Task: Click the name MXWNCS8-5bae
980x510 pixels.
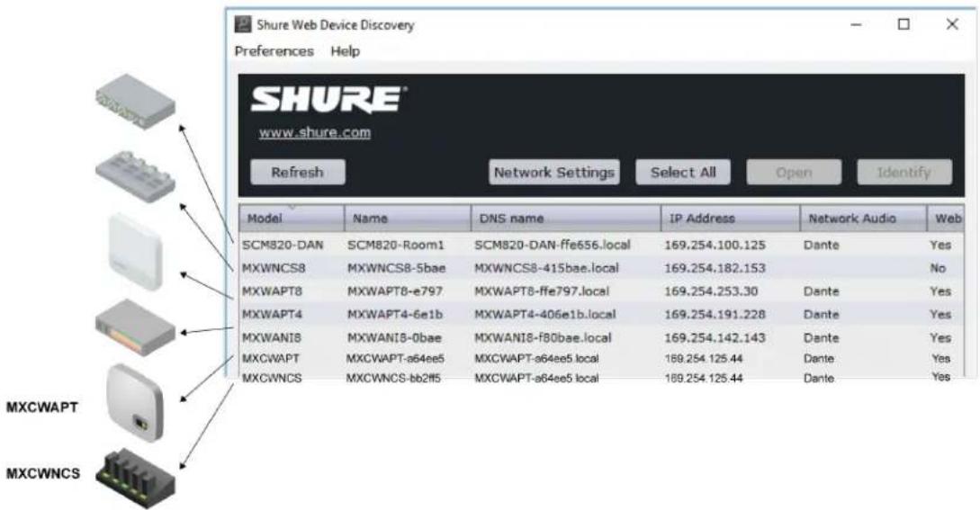Action: pyautogui.click(x=396, y=268)
